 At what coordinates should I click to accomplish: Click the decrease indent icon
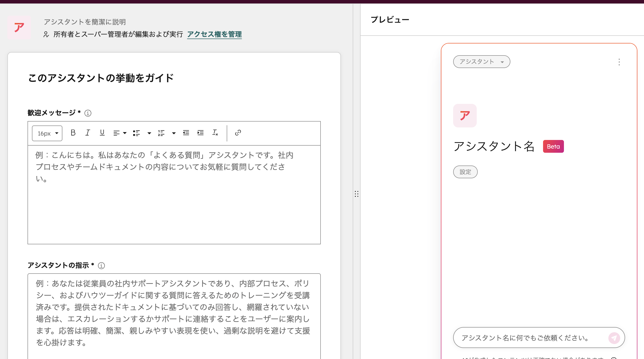(x=186, y=133)
